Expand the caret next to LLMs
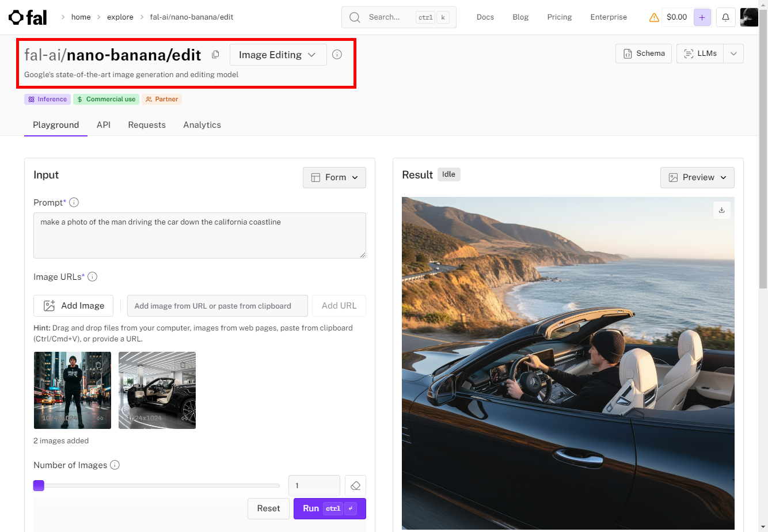The width and height of the screenshot is (768, 532). pyautogui.click(x=733, y=54)
